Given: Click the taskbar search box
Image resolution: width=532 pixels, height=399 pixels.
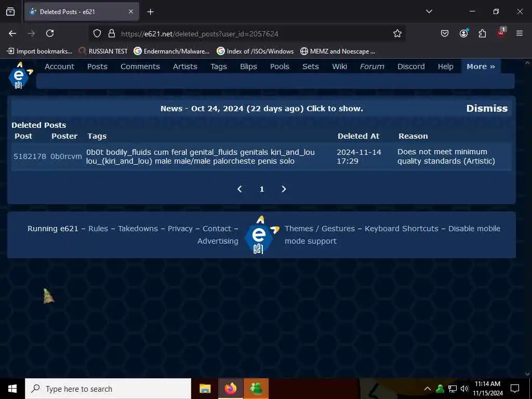Looking at the screenshot, I should (108, 389).
